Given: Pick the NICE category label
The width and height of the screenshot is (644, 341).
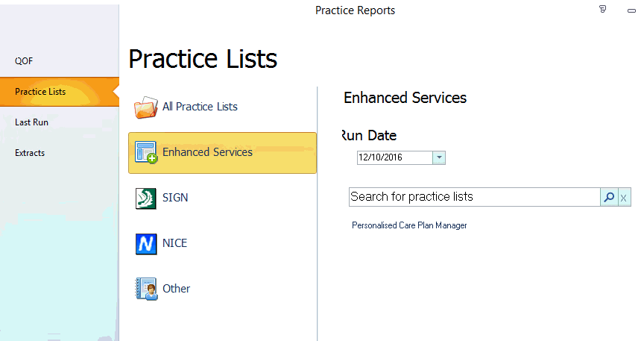Looking at the screenshot, I should [174, 243].
